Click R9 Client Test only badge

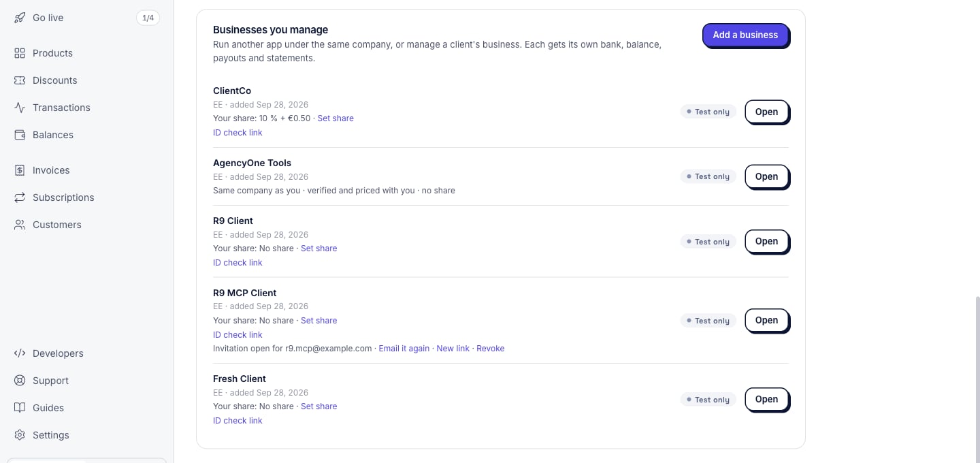[708, 242]
